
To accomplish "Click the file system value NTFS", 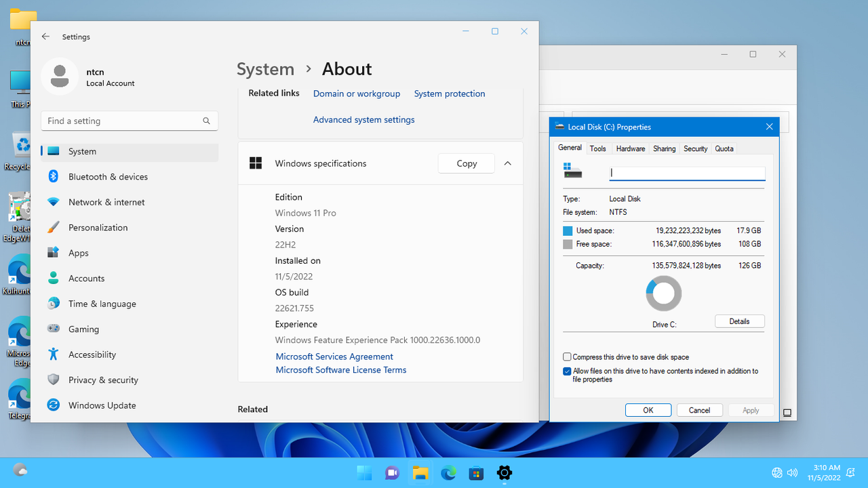I will click(618, 212).
